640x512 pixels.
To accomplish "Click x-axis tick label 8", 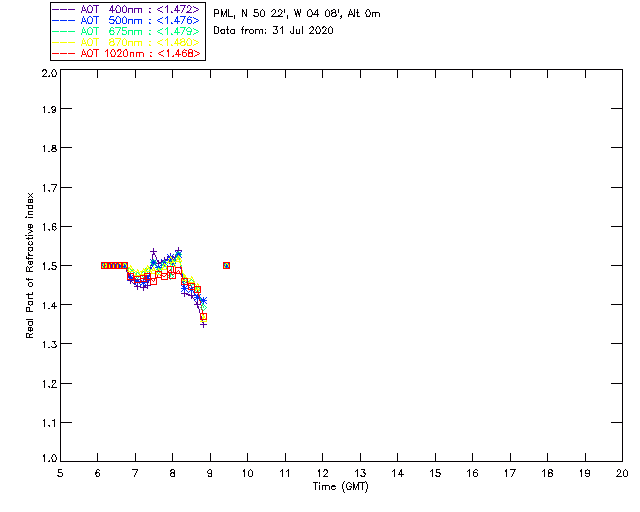I will (172, 473).
